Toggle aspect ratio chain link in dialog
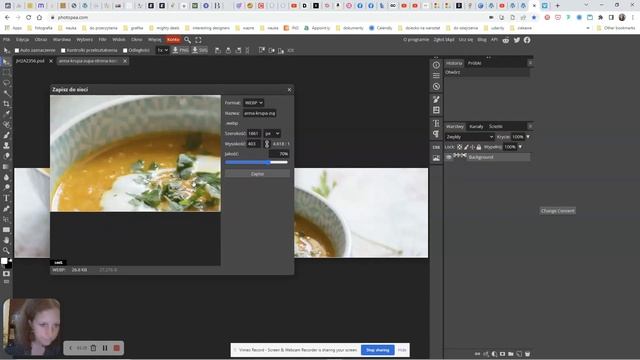Image resolution: width=640 pixels, height=360 pixels. 267,144
